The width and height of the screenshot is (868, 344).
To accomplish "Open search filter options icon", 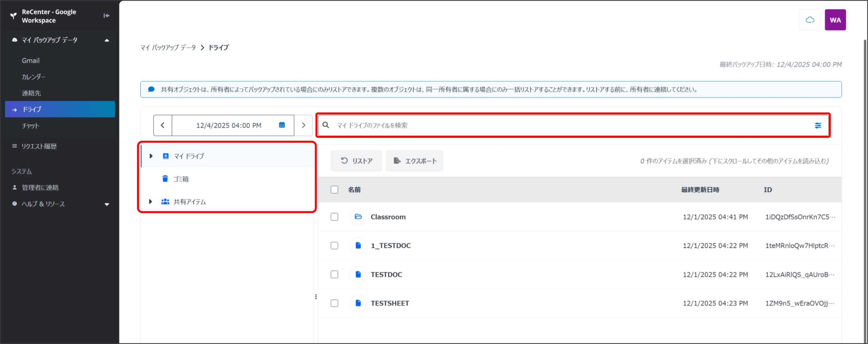I will 818,126.
